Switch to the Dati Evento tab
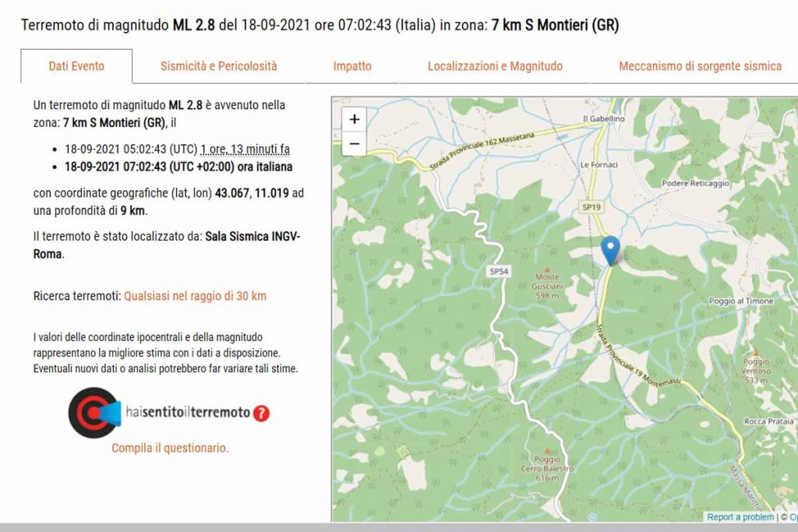Screen dimensions: 798x532 pos(76,66)
